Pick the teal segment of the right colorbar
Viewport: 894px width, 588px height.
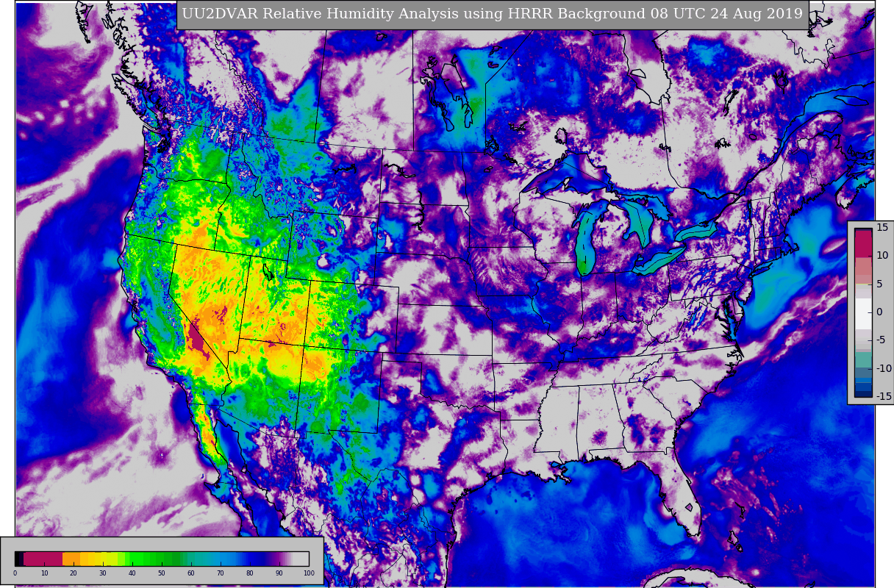tap(863, 360)
